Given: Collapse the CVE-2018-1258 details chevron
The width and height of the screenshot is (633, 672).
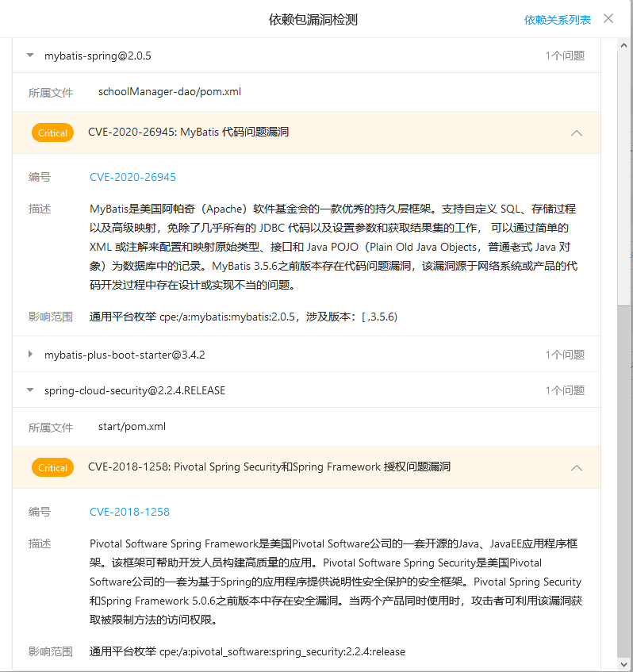Looking at the screenshot, I should [577, 467].
